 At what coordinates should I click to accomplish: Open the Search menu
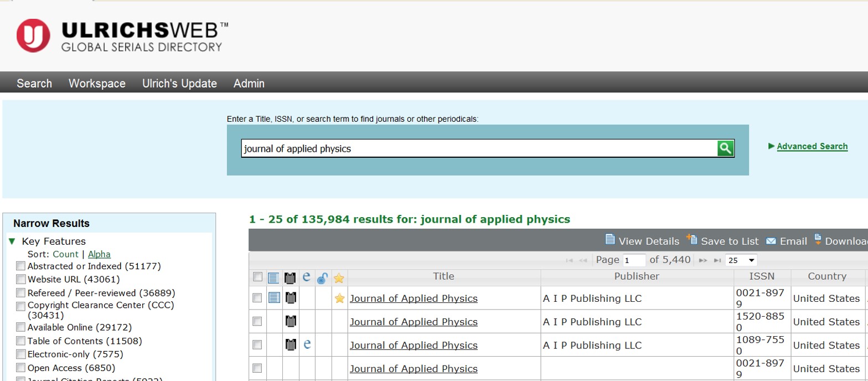[34, 84]
